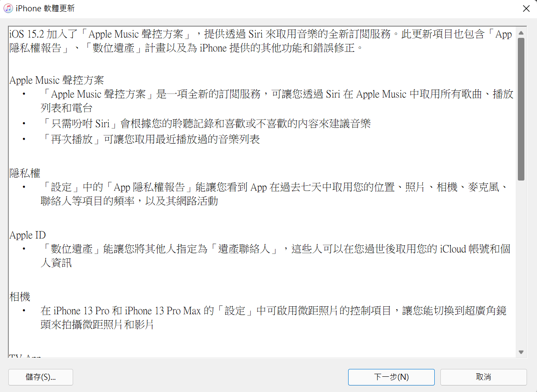Click the scrollbar up arrow

point(521,33)
